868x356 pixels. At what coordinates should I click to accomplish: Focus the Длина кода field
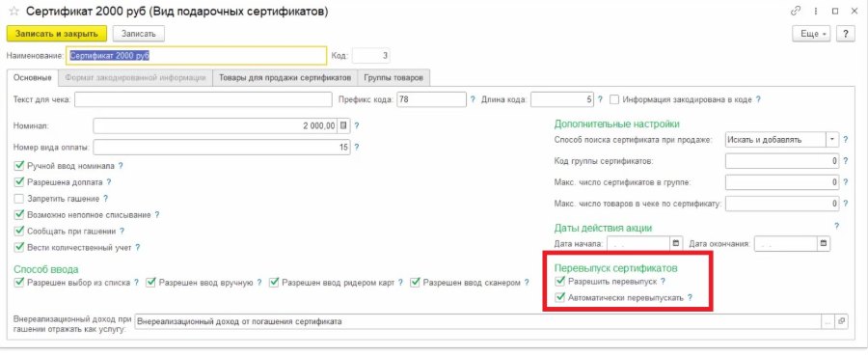(562, 99)
